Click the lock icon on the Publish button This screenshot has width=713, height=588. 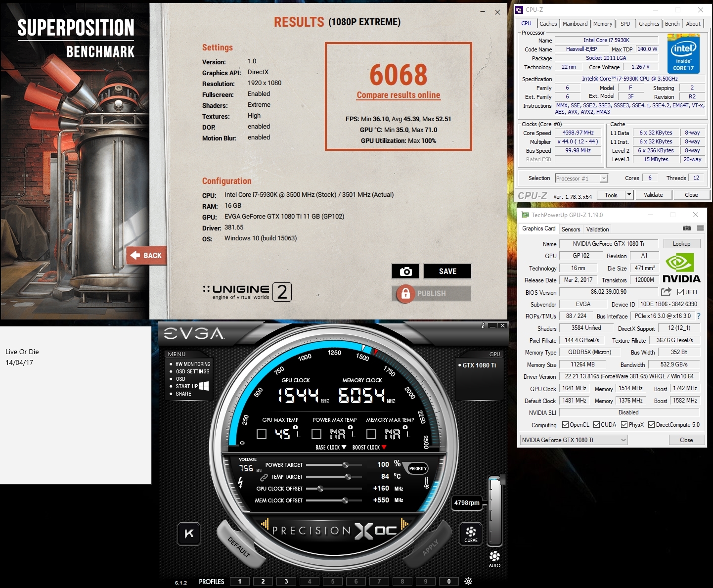(405, 293)
